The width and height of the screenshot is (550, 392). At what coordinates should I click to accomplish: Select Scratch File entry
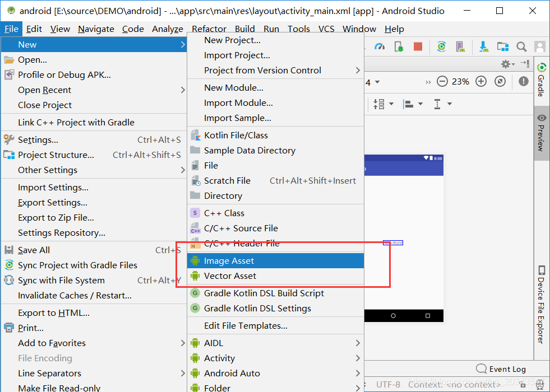pyautogui.click(x=275, y=181)
